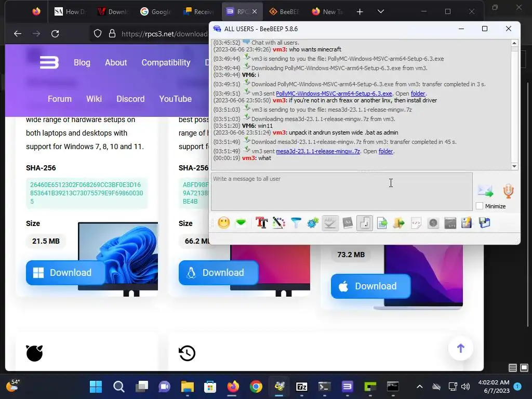Open folder link next to PollyMC file

pyautogui.click(x=418, y=94)
